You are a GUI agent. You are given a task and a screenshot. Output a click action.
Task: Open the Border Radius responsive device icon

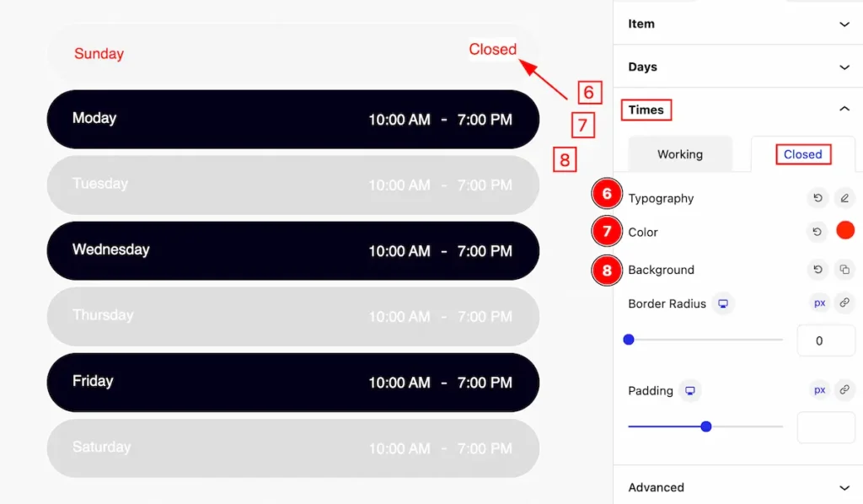pos(722,303)
